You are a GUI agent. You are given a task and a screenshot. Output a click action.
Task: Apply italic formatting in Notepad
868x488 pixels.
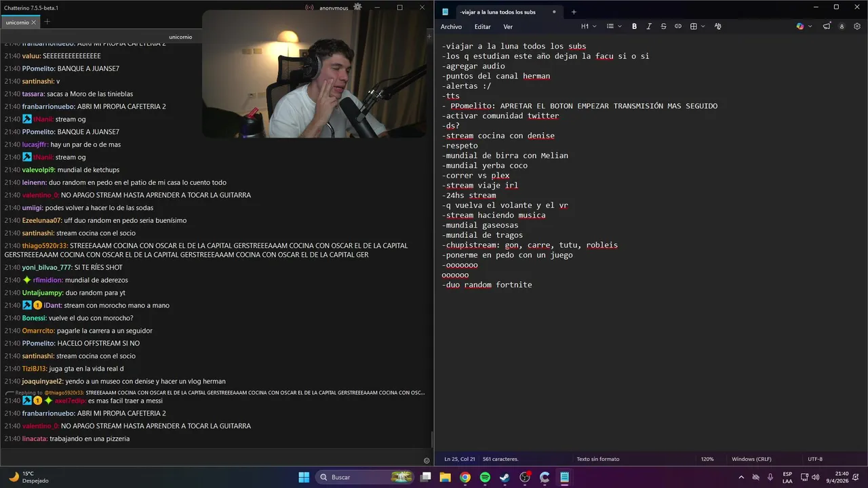pyautogui.click(x=649, y=26)
